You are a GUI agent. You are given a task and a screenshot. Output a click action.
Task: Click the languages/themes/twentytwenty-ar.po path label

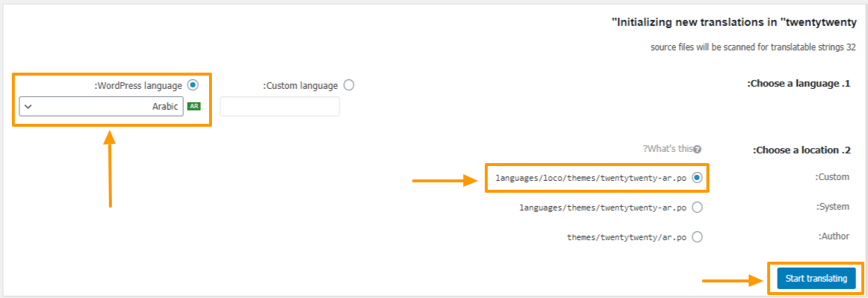(x=603, y=208)
